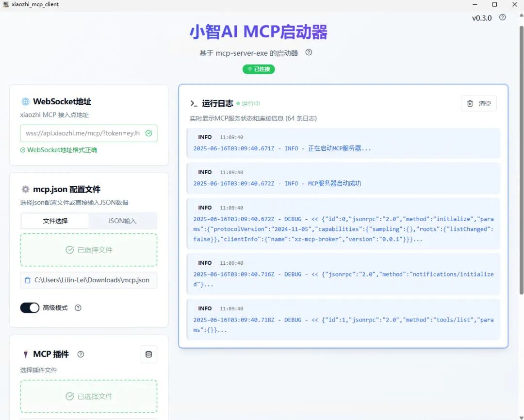Screen dimensions: 524x420
Task: Click the 清空 button to clear logs
Action: [479, 103]
